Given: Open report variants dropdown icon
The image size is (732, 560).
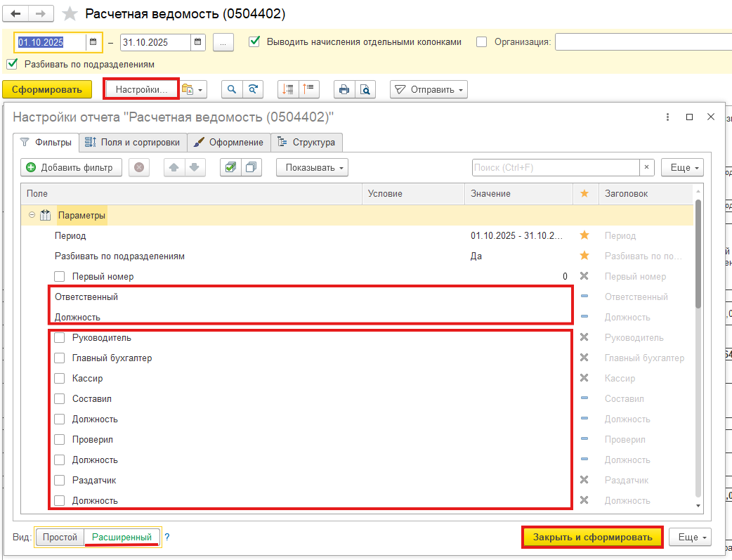Looking at the screenshot, I should pyautogui.click(x=192, y=89).
